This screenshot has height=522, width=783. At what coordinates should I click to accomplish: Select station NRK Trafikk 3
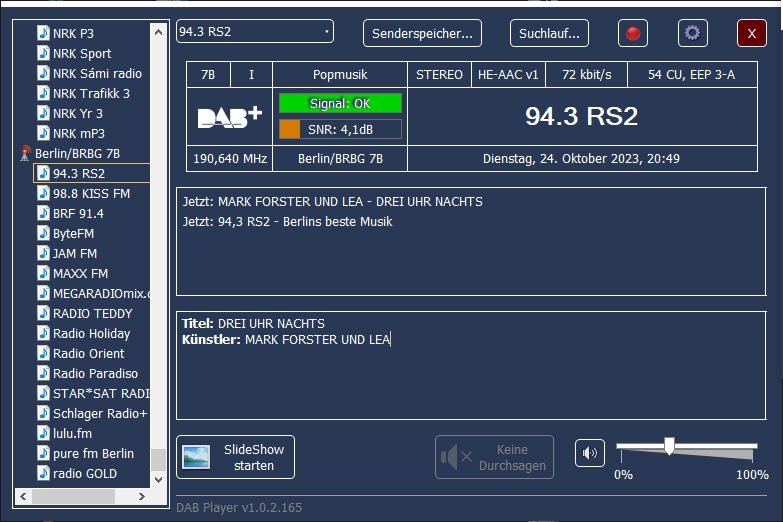[x=91, y=93]
